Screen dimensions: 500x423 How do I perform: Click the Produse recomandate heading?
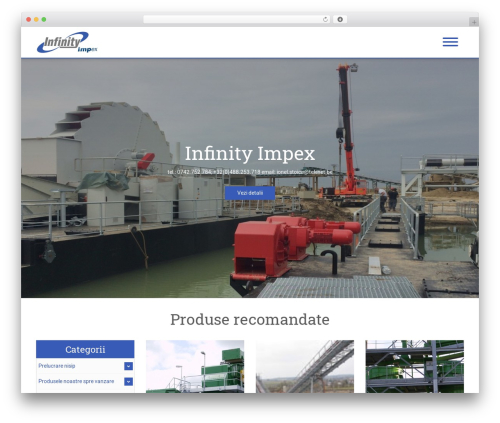(x=250, y=319)
